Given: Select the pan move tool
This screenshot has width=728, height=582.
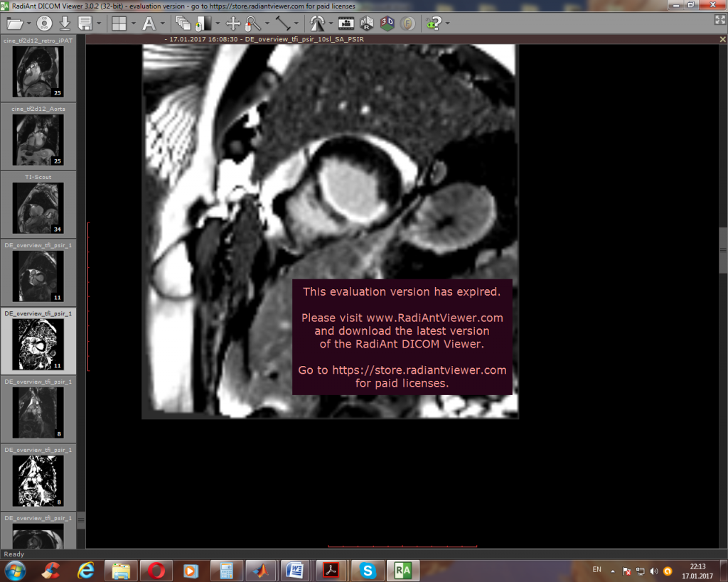Looking at the screenshot, I should (x=233, y=23).
